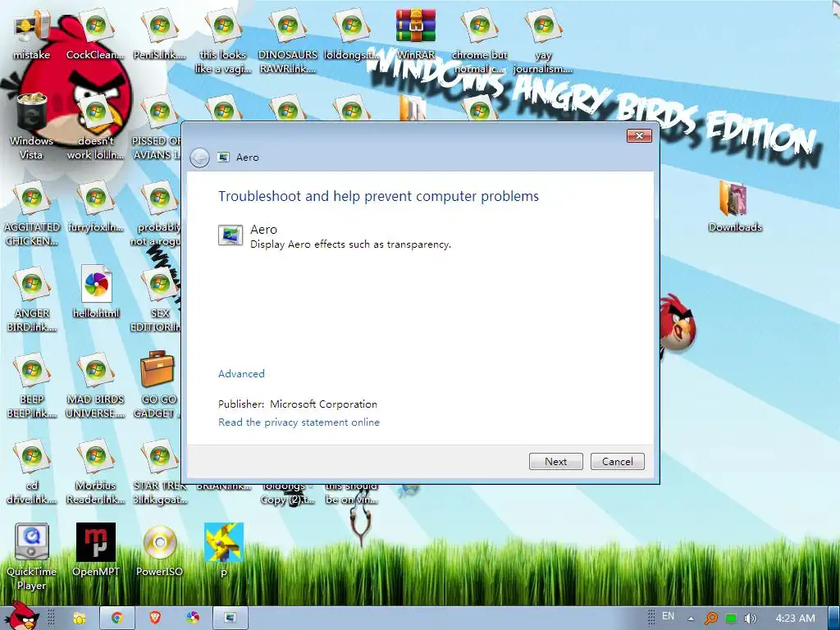Select the desktop icon named p
The image size is (840, 630).
pos(224,550)
